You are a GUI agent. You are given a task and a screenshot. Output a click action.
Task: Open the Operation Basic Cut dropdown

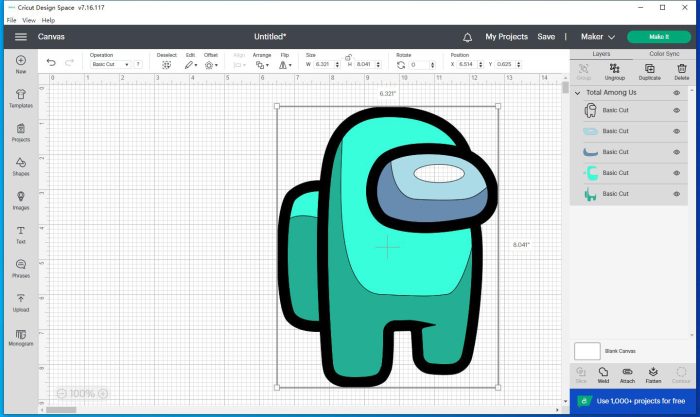pos(110,64)
